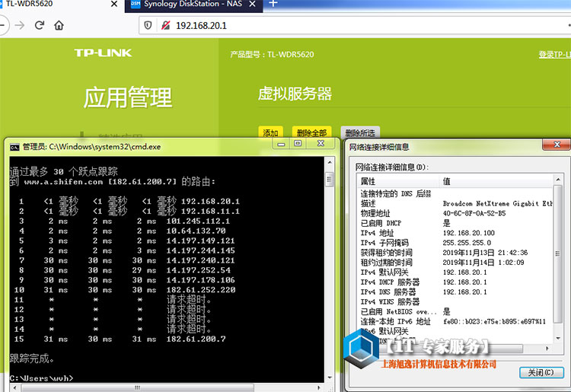Click the 192.168.20.100 address value

[x=469, y=233]
